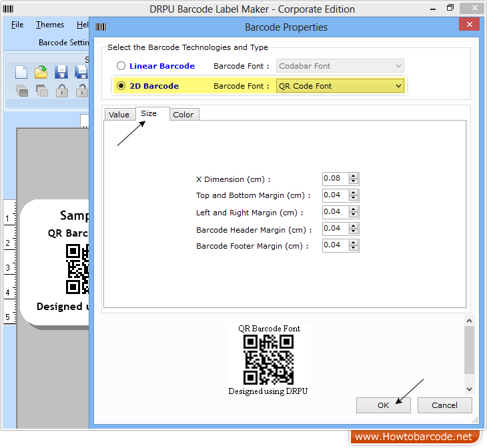Viewport: 487px width, 448px height.
Task: Click the Open folder icon in main toolbar
Action: point(41,72)
